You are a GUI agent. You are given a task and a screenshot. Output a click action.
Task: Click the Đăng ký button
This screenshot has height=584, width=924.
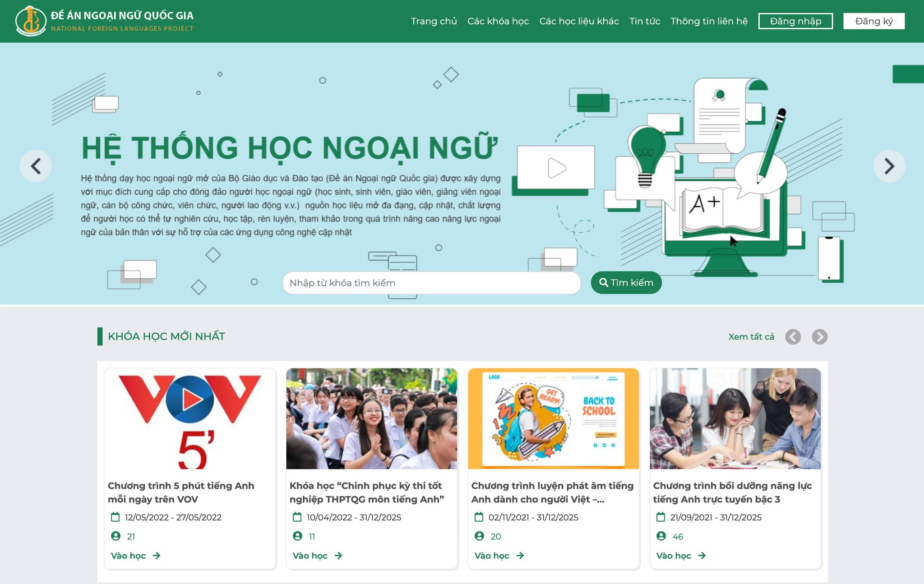(874, 21)
